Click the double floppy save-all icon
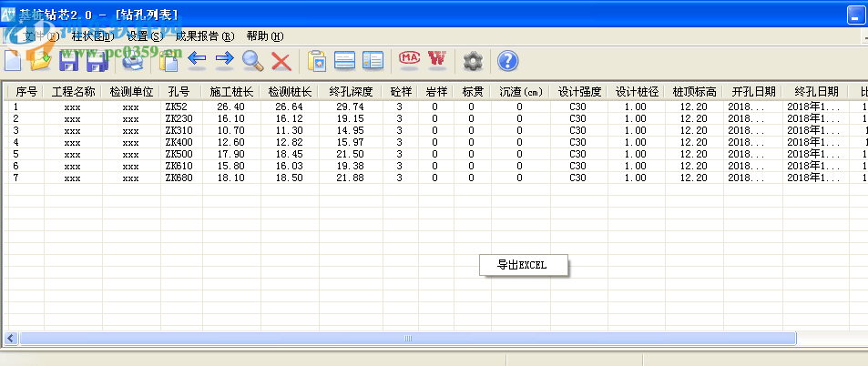 97,60
